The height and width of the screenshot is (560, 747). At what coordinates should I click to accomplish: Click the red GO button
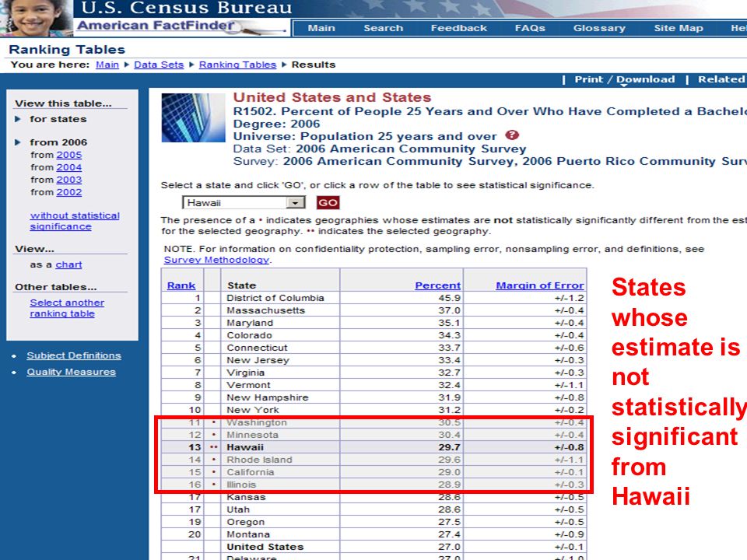pyautogui.click(x=328, y=203)
